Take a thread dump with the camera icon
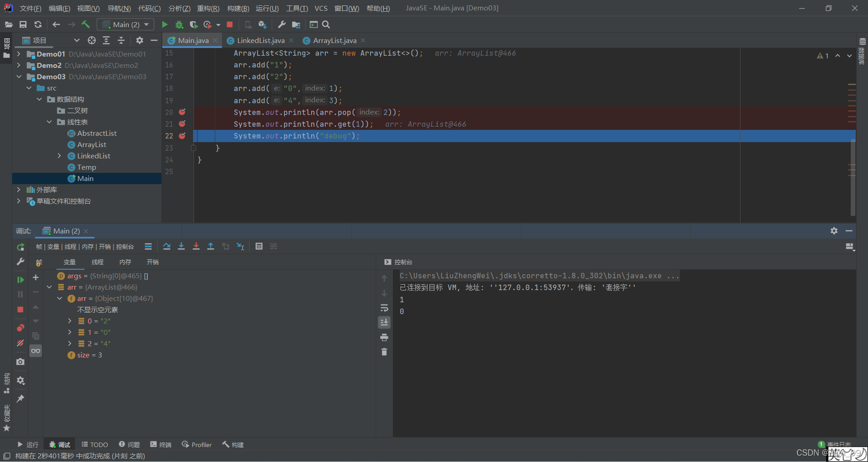 (20, 362)
